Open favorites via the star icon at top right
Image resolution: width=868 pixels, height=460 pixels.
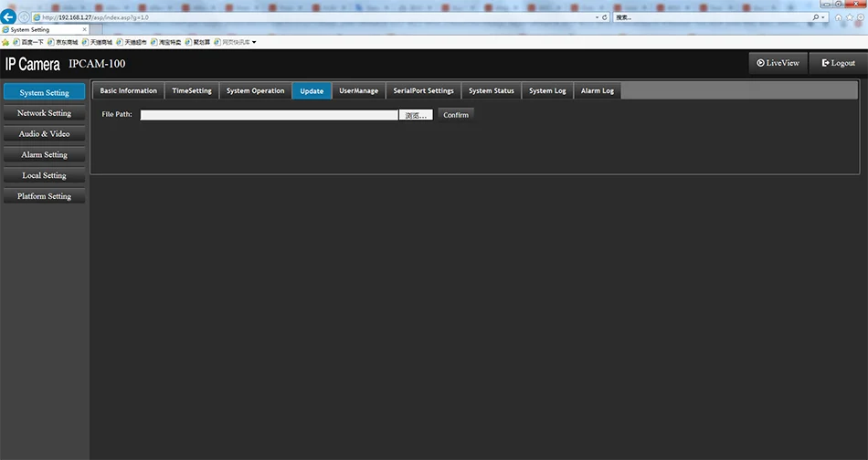pyautogui.click(x=850, y=17)
